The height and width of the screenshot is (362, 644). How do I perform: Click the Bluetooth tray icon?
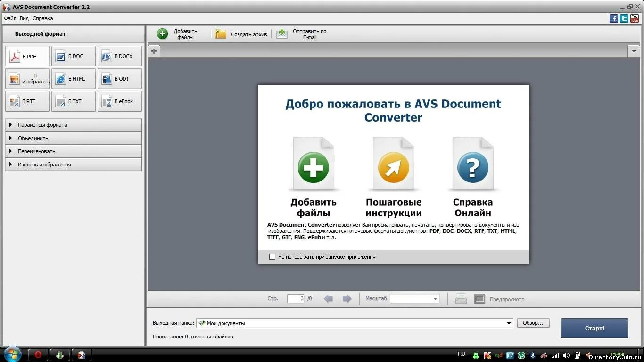click(x=533, y=355)
